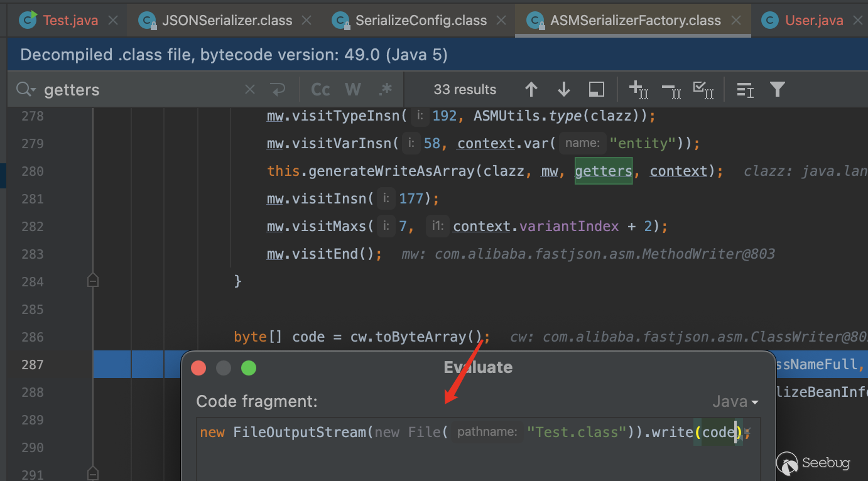Add selection for next occurrence
This screenshot has height=481, width=868.
point(638,90)
